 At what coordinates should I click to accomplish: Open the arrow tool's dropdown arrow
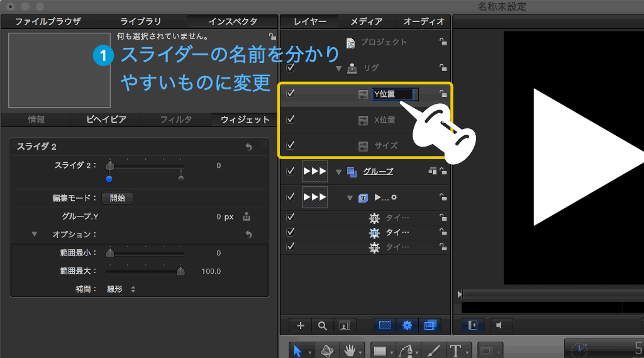click(x=309, y=353)
